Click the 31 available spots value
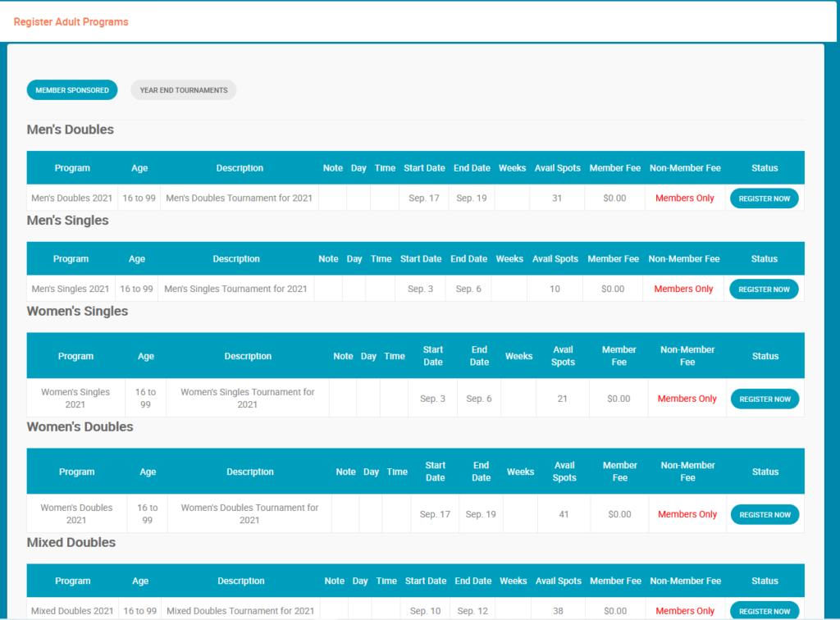This screenshot has height=620, width=840. coord(557,198)
